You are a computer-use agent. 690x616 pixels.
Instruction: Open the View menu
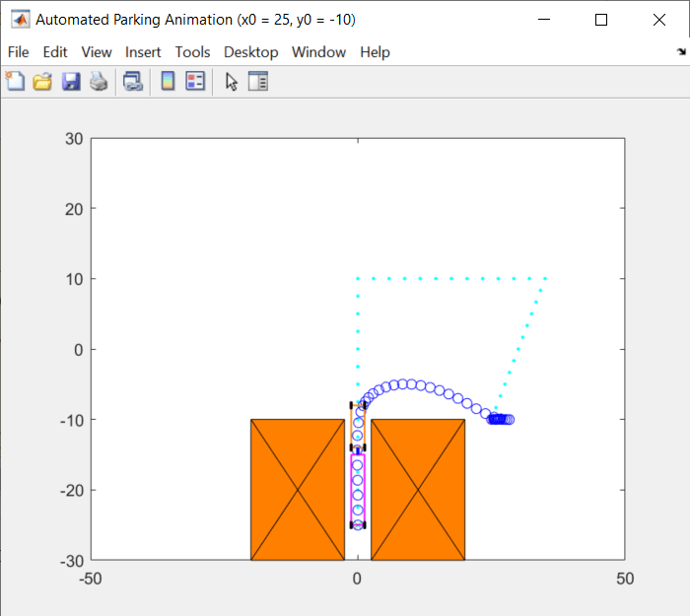pos(97,52)
